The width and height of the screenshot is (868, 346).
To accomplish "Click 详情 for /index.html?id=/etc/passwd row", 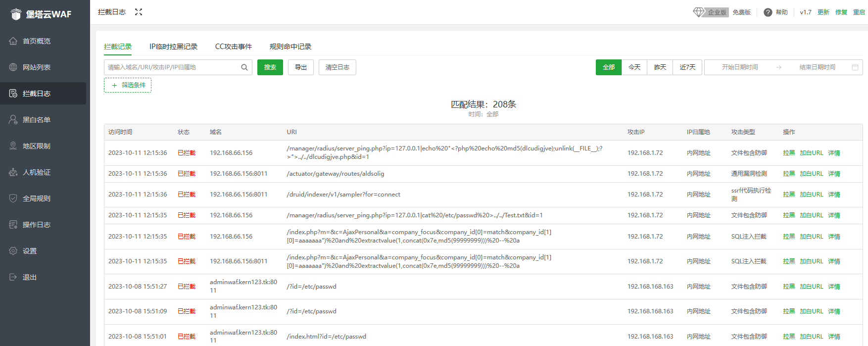I will point(834,337).
